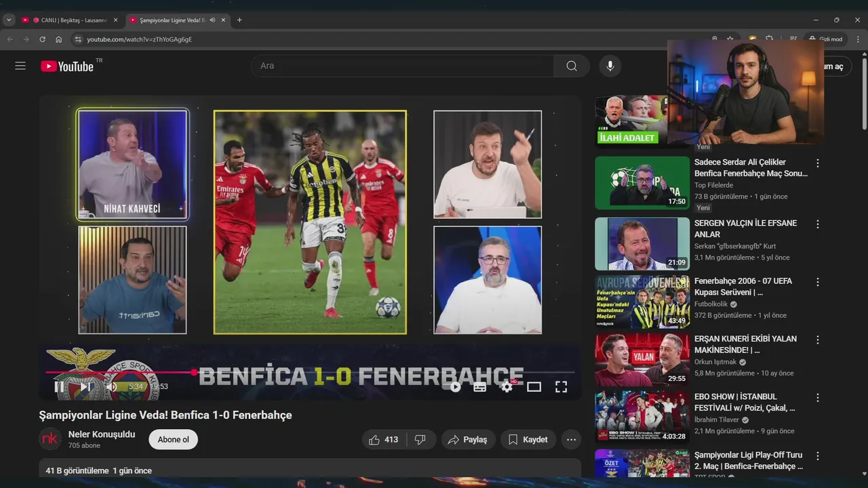Open more actions ellipsis below video

[x=571, y=439]
